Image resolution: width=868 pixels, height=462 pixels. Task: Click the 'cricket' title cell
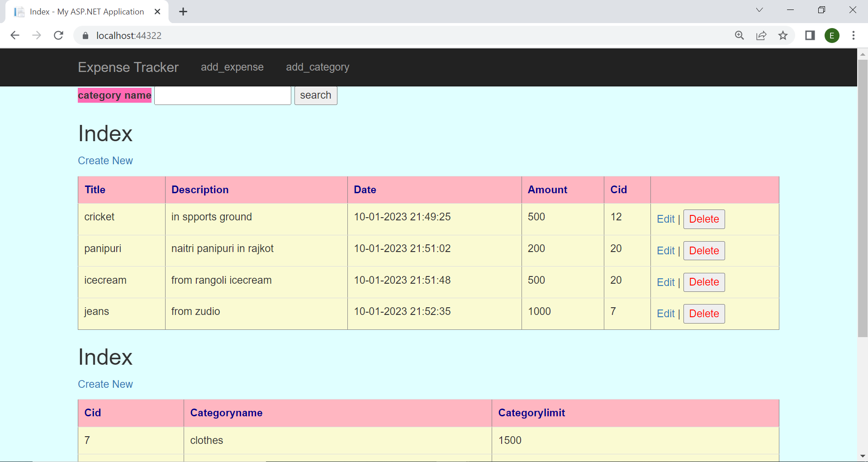coord(122,219)
